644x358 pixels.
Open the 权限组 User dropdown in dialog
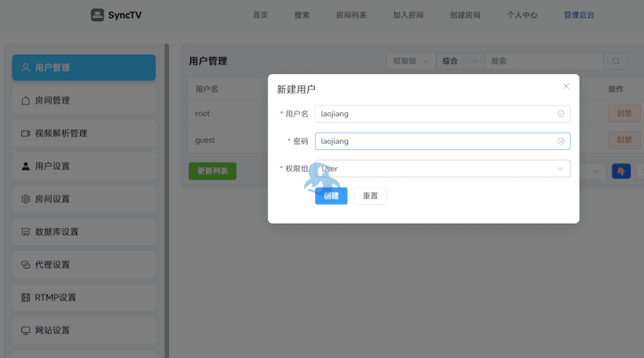[x=442, y=169]
